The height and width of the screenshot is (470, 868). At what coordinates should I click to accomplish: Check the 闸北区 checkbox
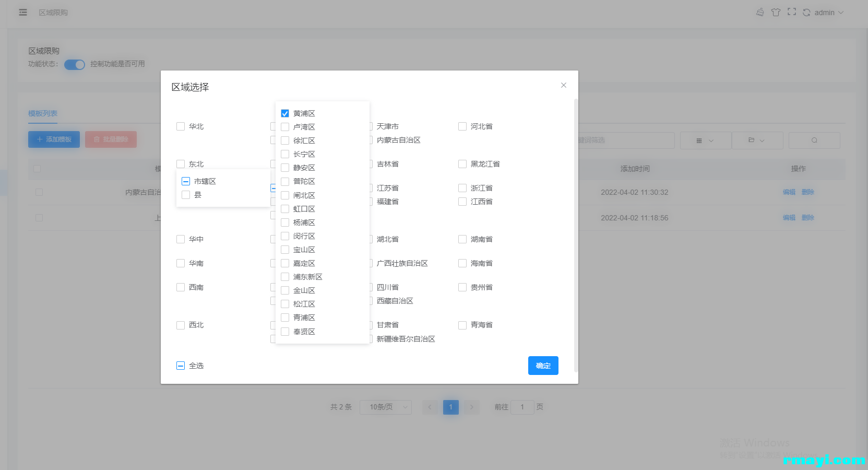(x=285, y=195)
